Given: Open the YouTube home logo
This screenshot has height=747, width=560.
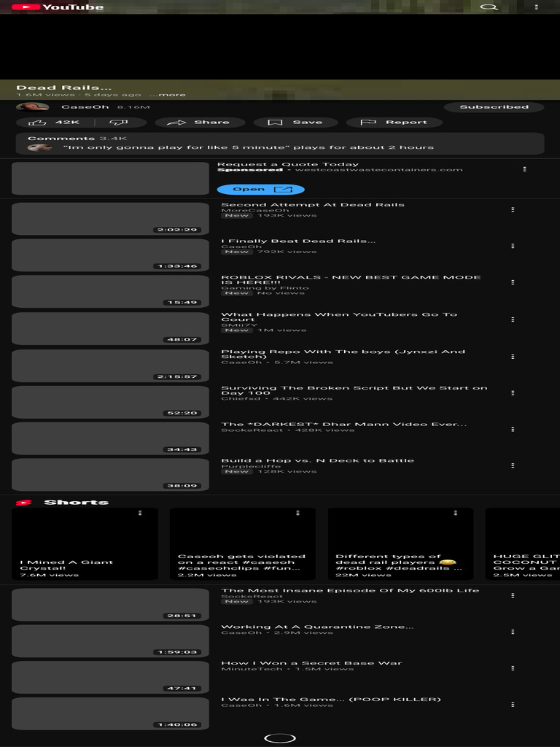Looking at the screenshot, I should pos(57,7).
